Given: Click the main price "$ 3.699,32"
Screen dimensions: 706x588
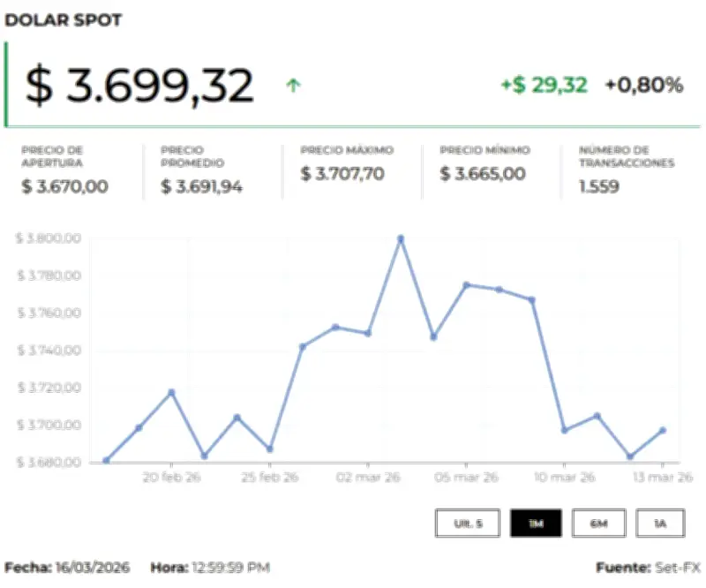Looking at the screenshot, I should coord(141,84).
